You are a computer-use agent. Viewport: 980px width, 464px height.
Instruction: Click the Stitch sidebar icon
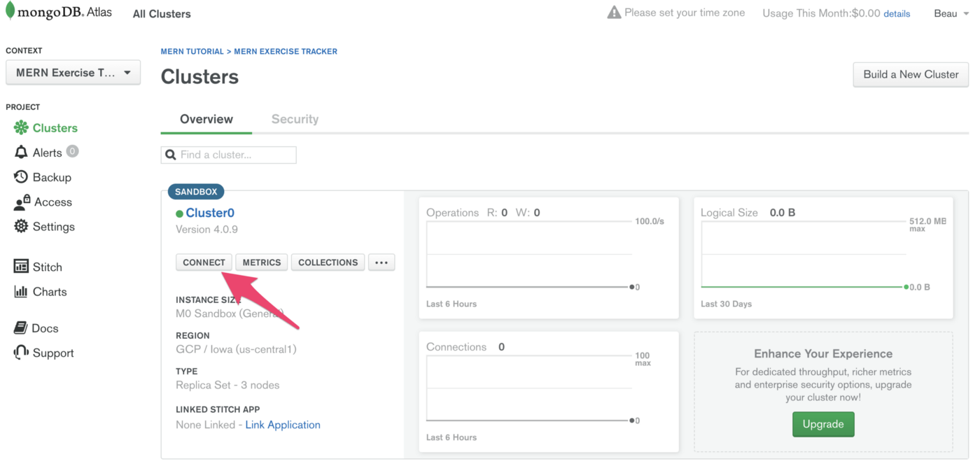pyautogui.click(x=21, y=267)
